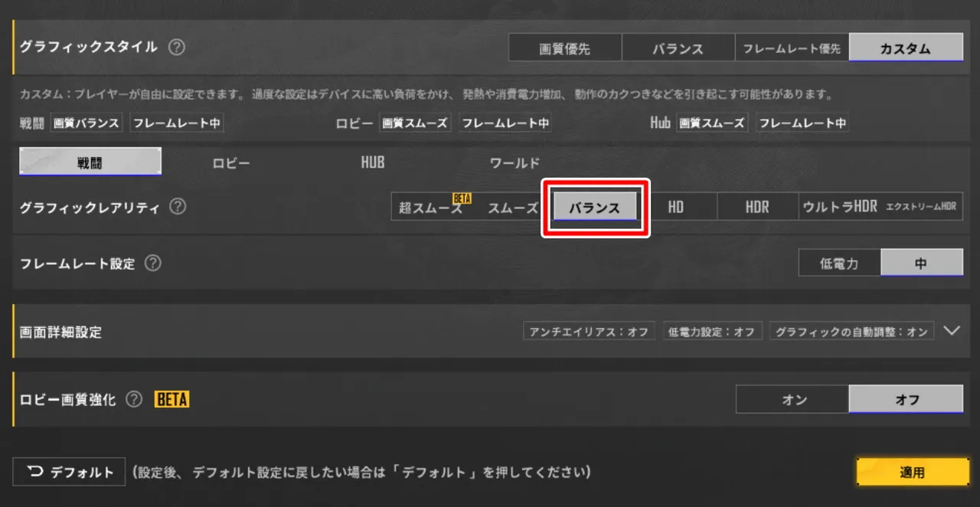Set ロビー画質強化 to オフ
Image resolution: width=980 pixels, height=507 pixels.
pos(906,399)
